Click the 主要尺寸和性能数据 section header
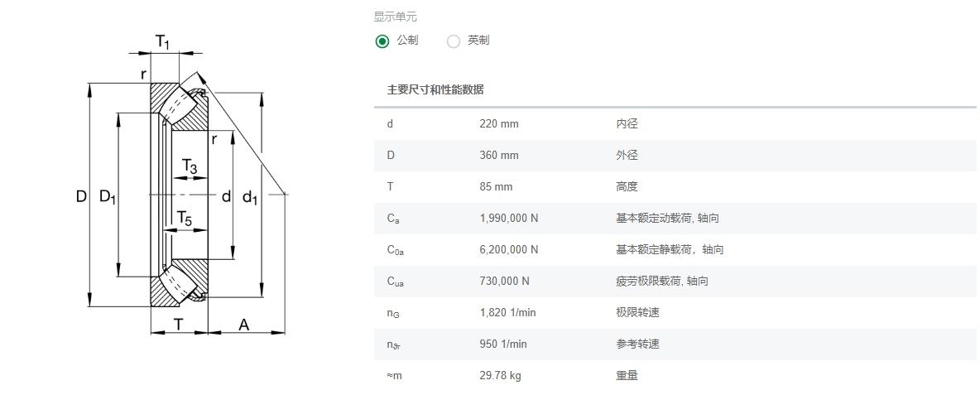The height and width of the screenshot is (414, 980). pos(435,90)
